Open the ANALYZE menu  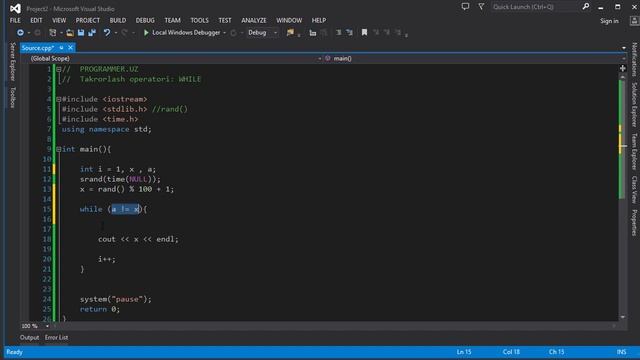[253, 20]
